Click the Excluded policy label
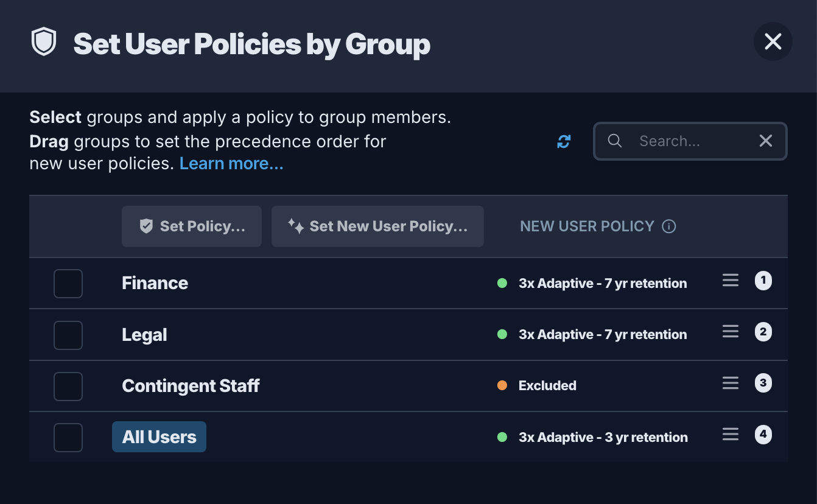Image resolution: width=817 pixels, height=504 pixels. 547,385
